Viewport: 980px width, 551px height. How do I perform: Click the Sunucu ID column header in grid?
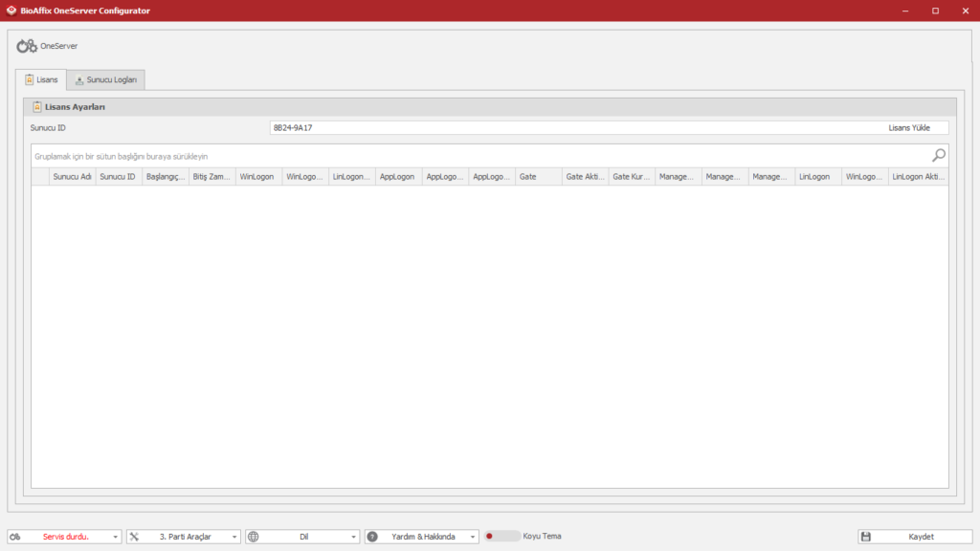(119, 177)
